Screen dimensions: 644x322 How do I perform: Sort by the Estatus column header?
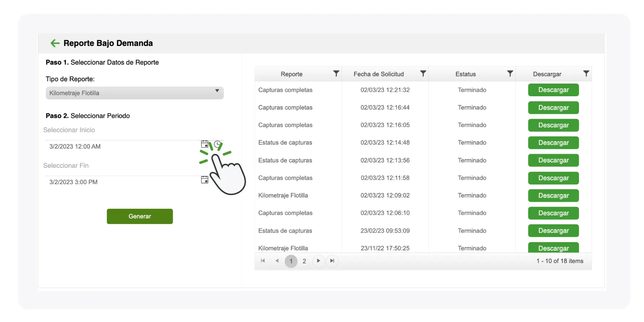[x=465, y=74]
